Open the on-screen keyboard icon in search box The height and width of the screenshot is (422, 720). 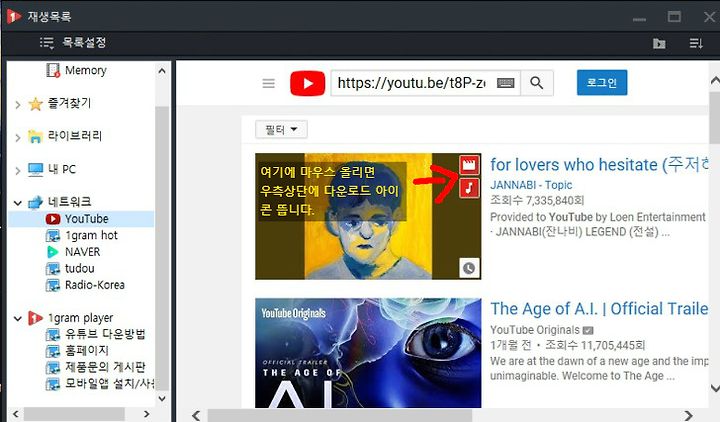tap(506, 83)
